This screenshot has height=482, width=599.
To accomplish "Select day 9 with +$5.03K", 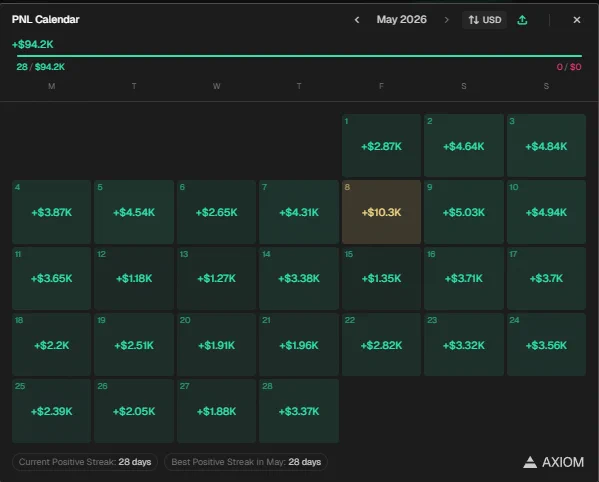I will [x=464, y=212].
